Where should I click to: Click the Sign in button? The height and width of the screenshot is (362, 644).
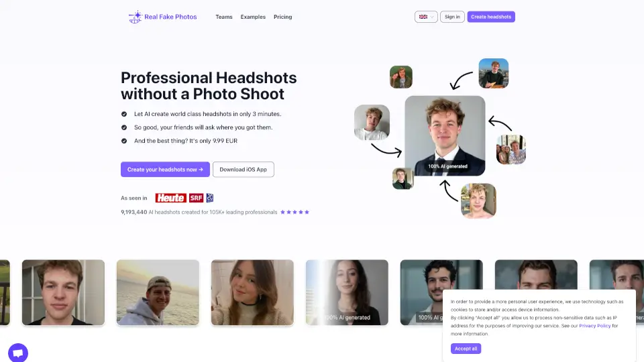point(452,17)
